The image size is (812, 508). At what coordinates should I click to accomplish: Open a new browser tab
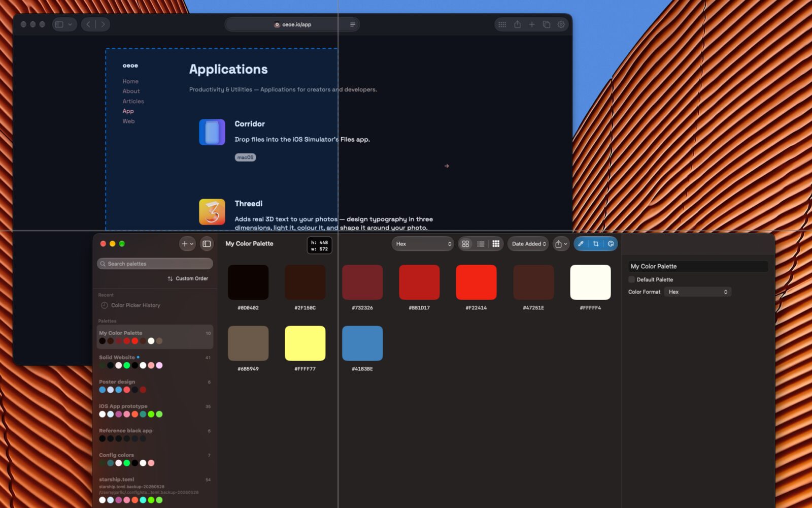pyautogui.click(x=532, y=24)
